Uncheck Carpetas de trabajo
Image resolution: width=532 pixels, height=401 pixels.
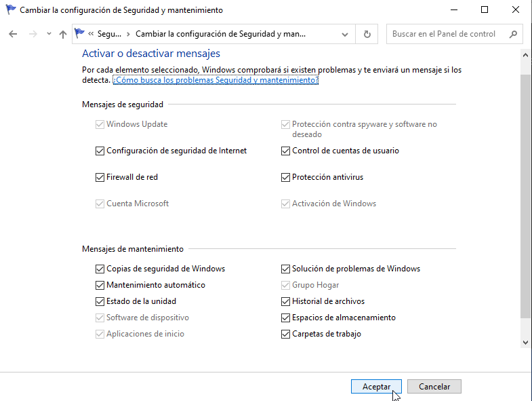(285, 334)
